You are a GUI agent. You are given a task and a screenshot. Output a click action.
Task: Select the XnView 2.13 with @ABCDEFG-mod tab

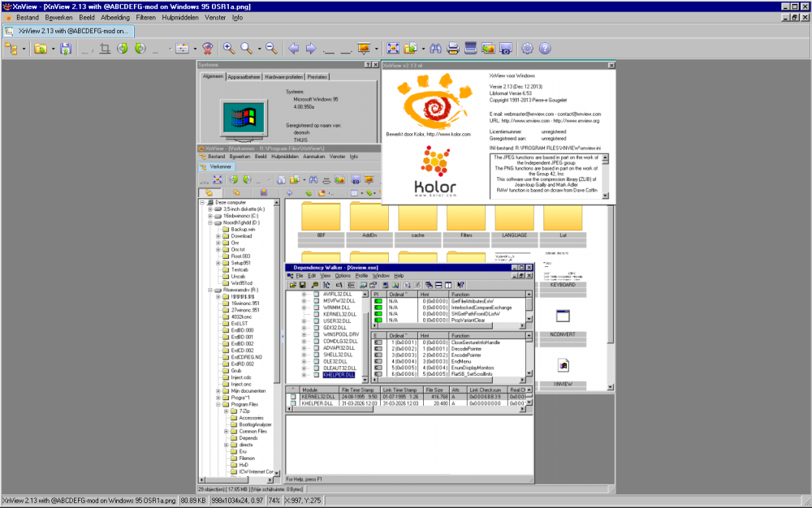point(68,31)
